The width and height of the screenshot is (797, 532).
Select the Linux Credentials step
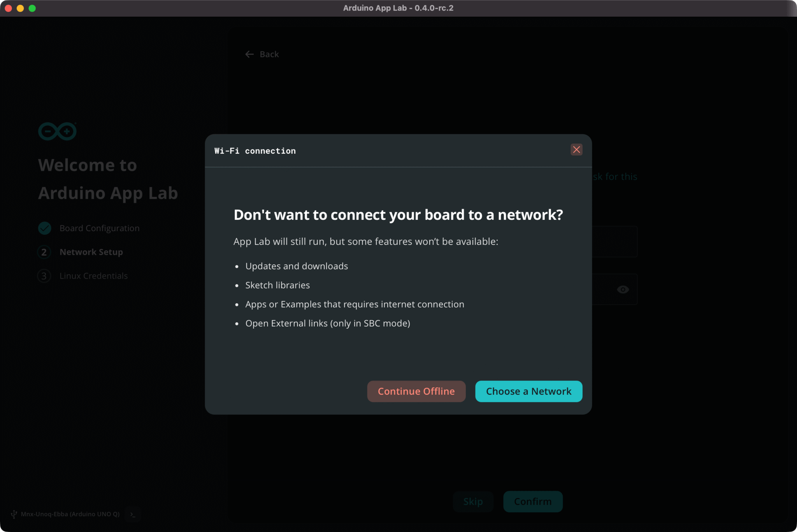click(93, 276)
